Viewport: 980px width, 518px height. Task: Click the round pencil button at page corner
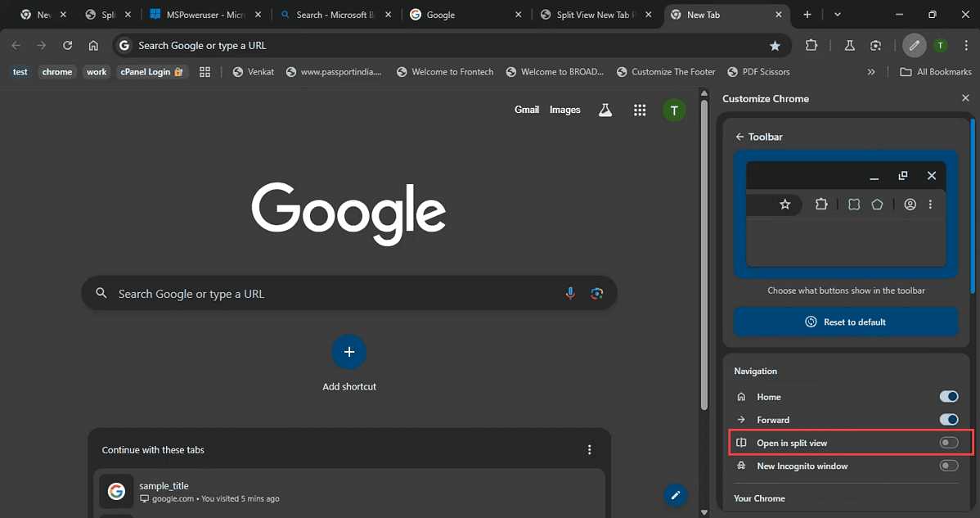676,495
